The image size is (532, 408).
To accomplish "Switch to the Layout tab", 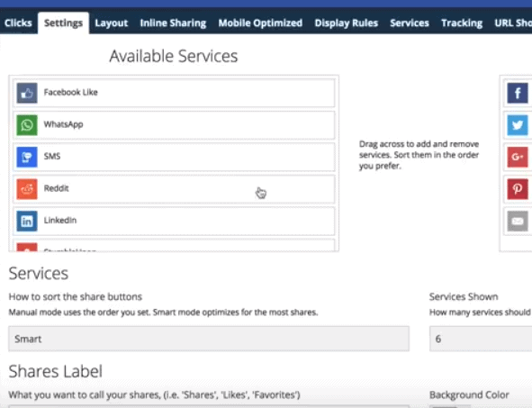I will coord(112,23).
